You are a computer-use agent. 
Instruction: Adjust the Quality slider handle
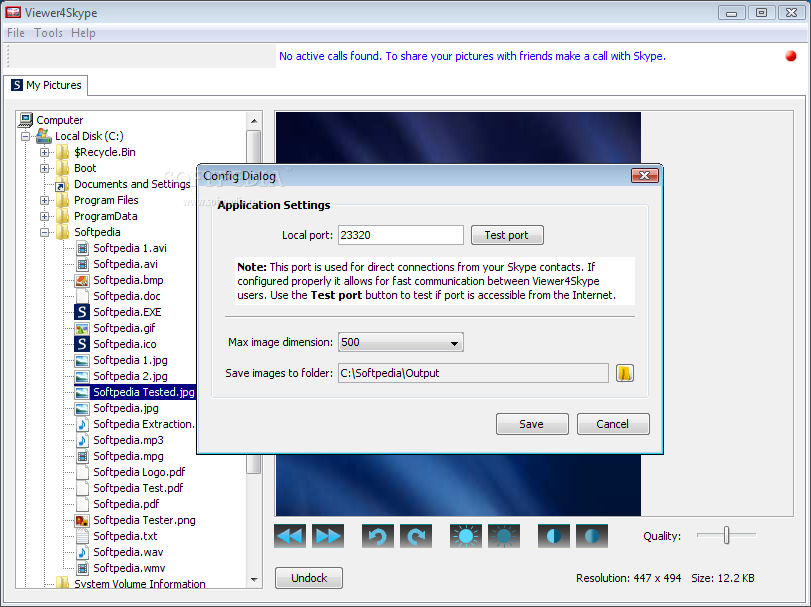coord(726,536)
